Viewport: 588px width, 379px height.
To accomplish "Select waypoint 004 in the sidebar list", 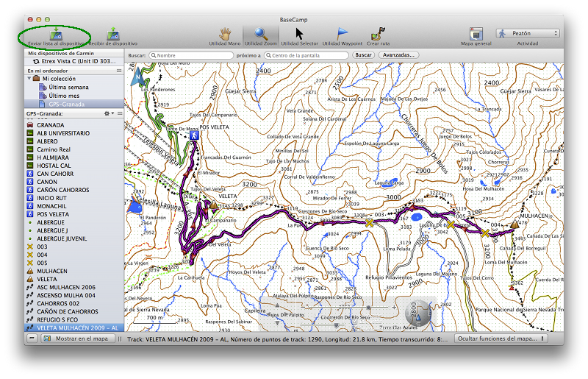I will coord(74,255).
